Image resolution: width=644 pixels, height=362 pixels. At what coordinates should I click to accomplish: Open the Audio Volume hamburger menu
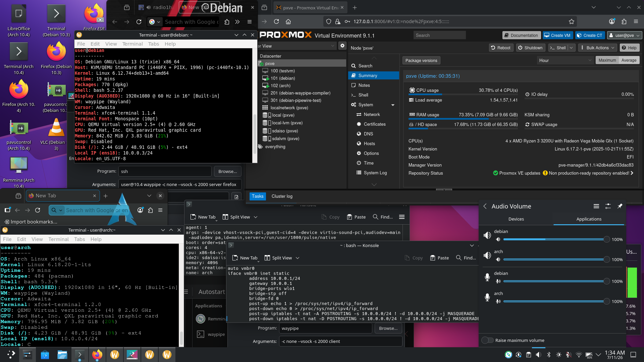pyautogui.click(x=596, y=206)
